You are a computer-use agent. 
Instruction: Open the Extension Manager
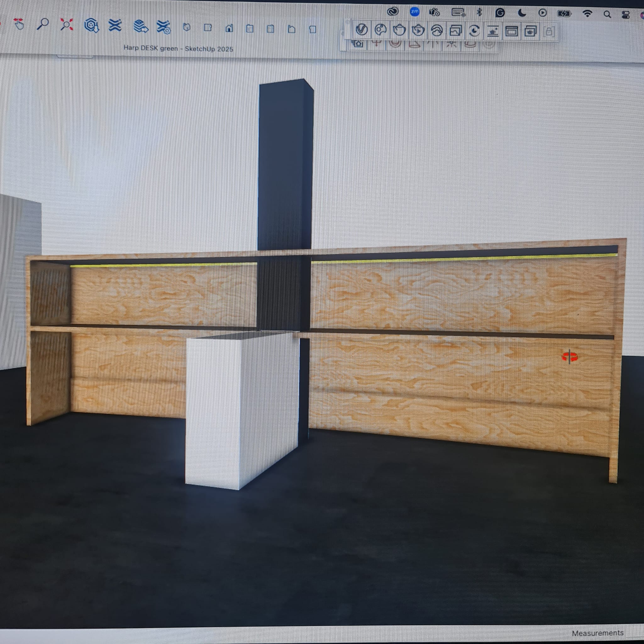164,27
